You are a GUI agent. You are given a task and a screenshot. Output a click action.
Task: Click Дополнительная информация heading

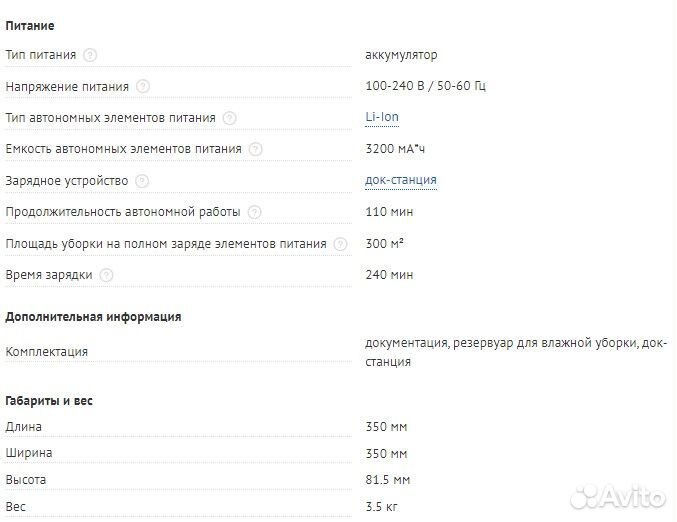93,316
